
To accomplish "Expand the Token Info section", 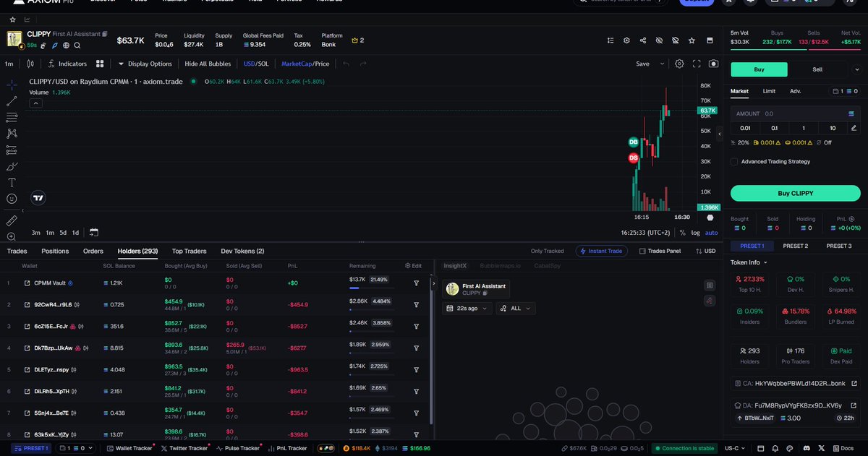I will (749, 262).
